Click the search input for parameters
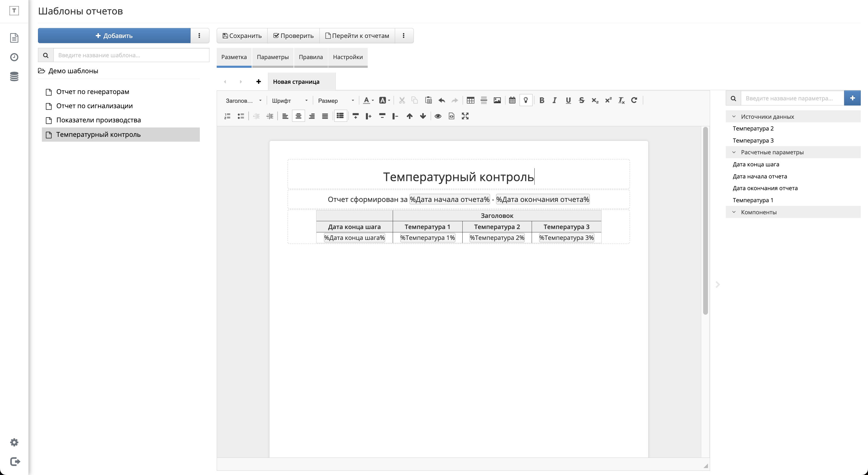The height and width of the screenshot is (475, 868). (x=792, y=98)
